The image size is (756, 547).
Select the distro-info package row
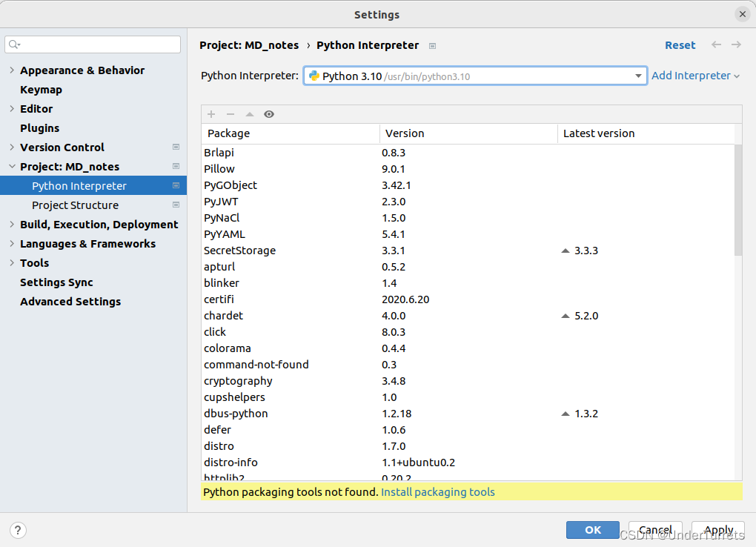pyautogui.click(x=468, y=463)
